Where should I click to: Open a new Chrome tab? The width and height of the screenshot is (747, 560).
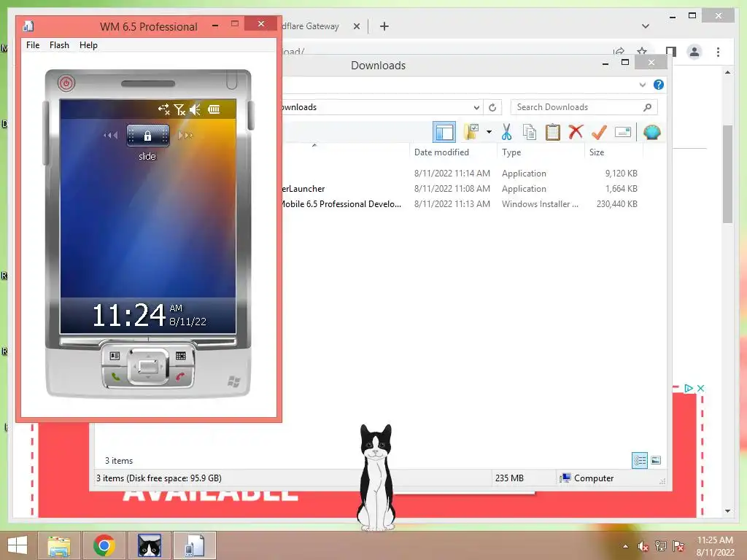tap(384, 26)
